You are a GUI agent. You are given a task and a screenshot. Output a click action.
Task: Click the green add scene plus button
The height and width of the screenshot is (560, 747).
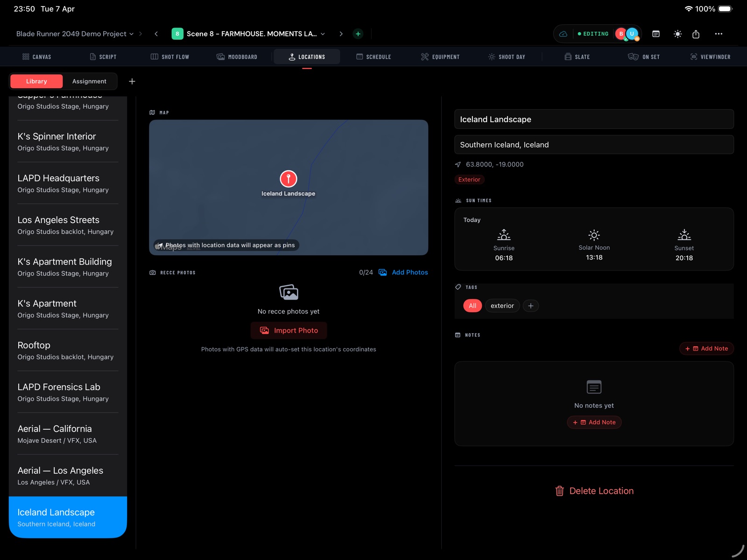click(358, 34)
